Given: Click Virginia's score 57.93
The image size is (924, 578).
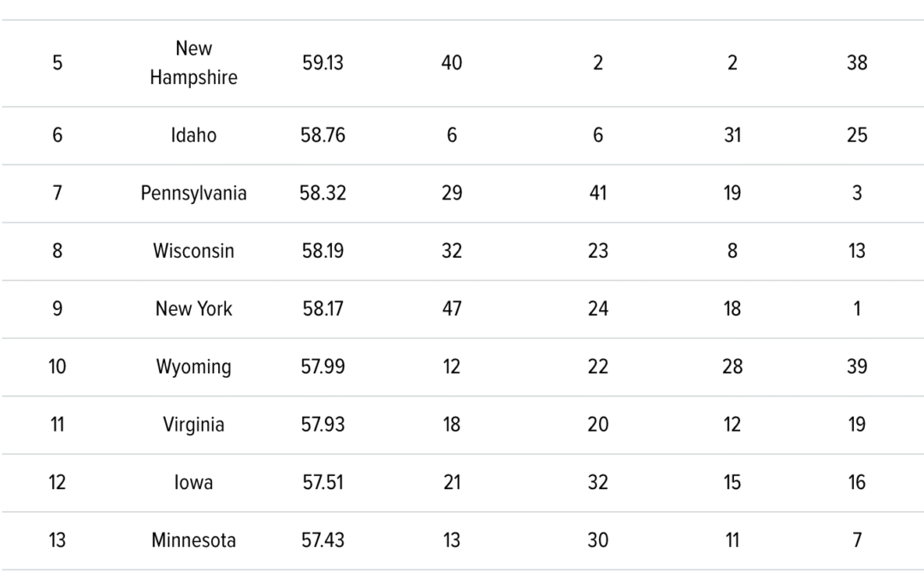Looking at the screenshot, I should [323, 425].
